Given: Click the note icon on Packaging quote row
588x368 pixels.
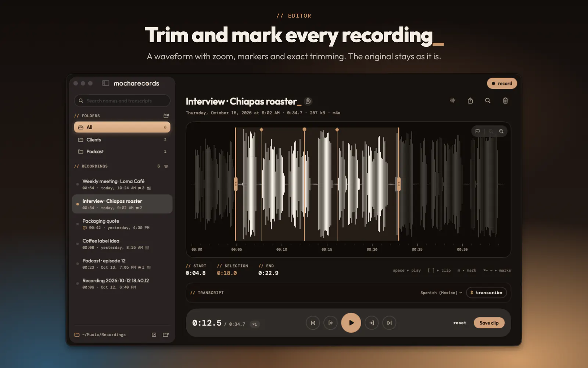Looking at the screenshot, I should point(85,228).
